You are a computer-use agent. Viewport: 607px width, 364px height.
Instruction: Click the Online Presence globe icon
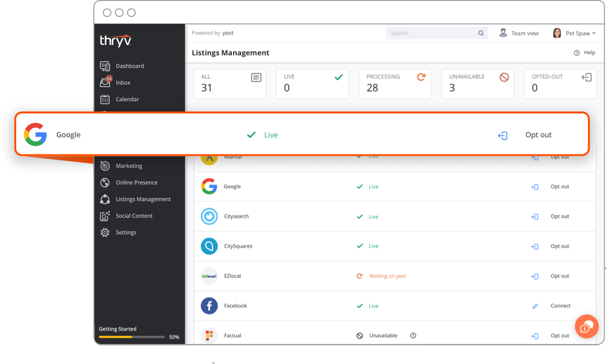point(105,182)
